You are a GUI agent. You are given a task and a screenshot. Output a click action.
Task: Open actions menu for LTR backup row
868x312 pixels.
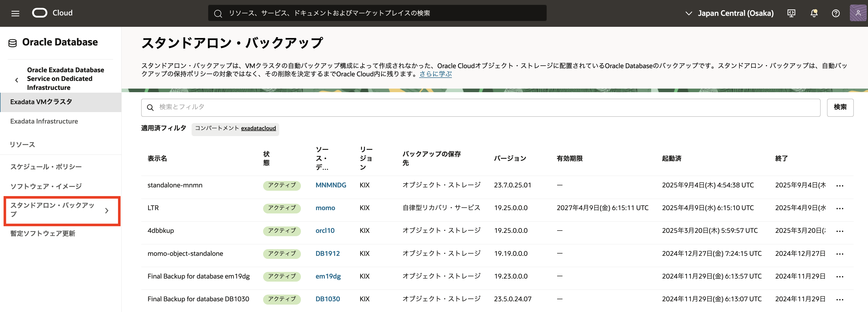(839, 209)
